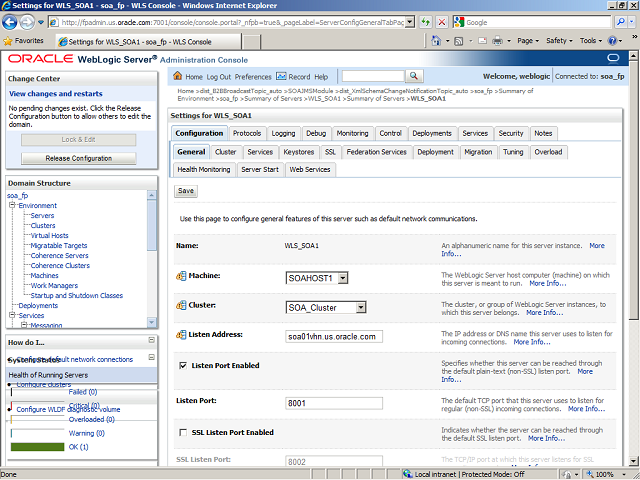Click the Home icon in console toolbar
Screen dimensions: 640x480
click(178, 77)
